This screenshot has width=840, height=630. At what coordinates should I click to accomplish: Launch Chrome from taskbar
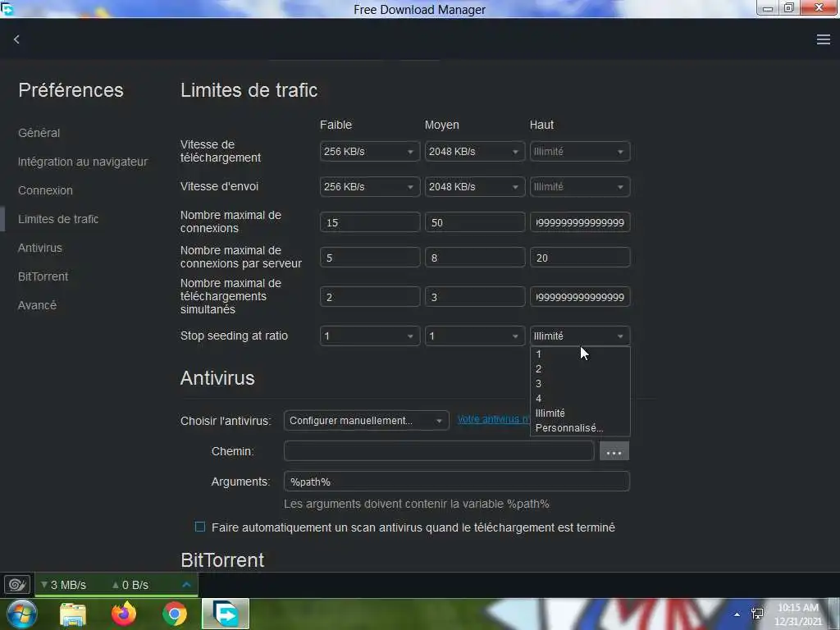tap(175, 614)
